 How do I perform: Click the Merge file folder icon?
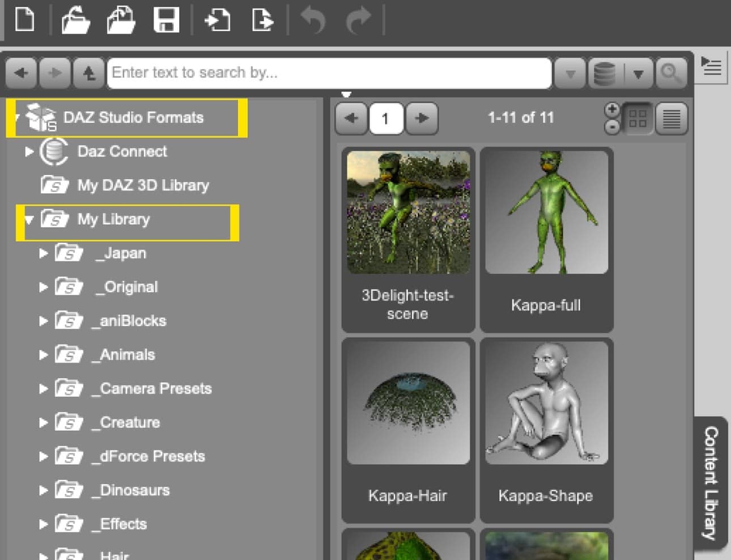tap(121, 20)
